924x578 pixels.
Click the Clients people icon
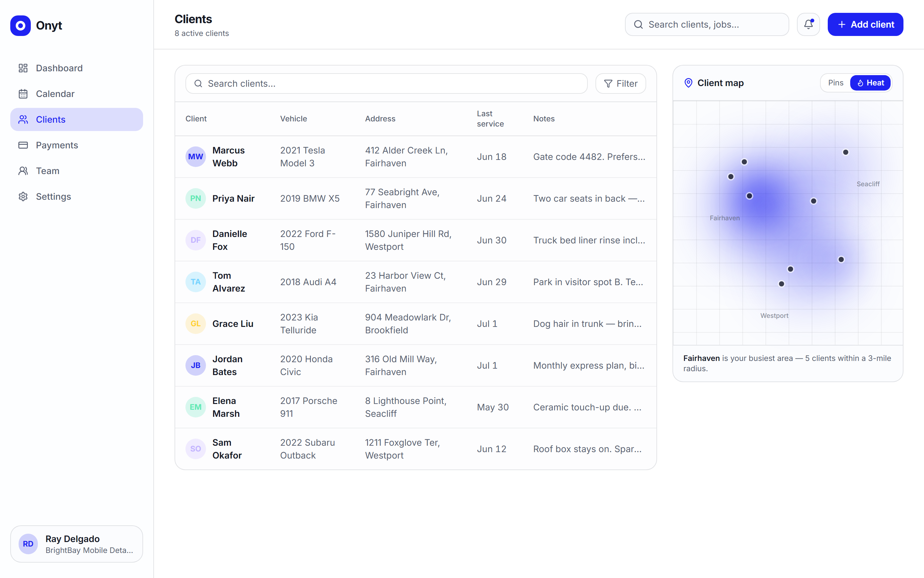click(23, 119)
